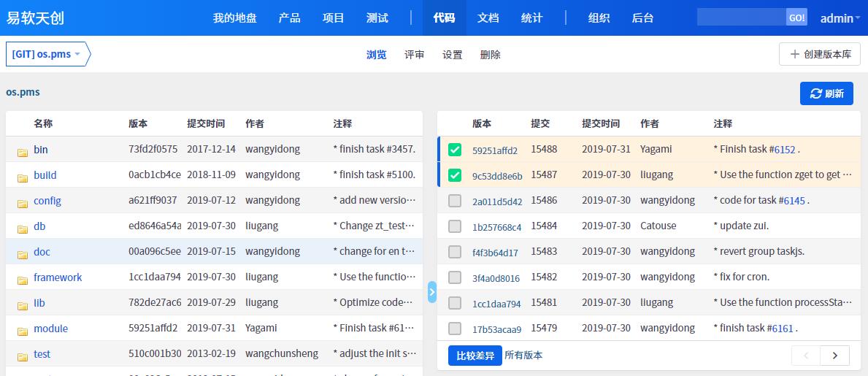Open 文档 menu
This screenshot has width=868, height=376.
(x=488, y=18)
